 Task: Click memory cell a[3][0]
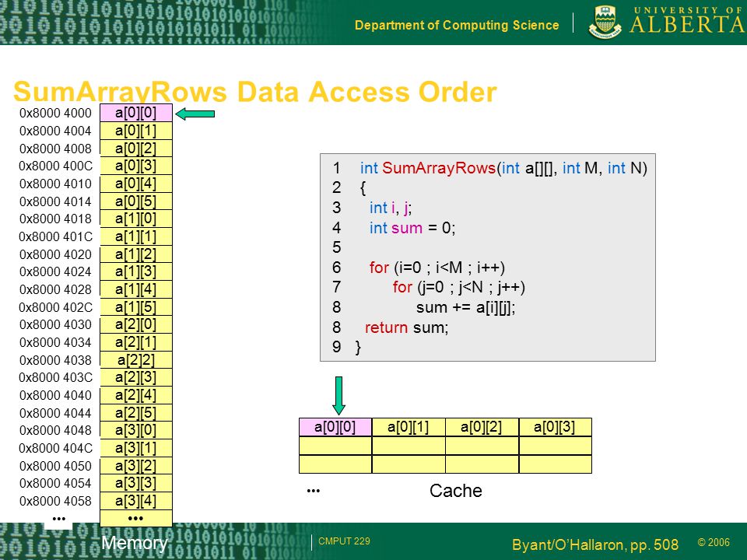135,430
